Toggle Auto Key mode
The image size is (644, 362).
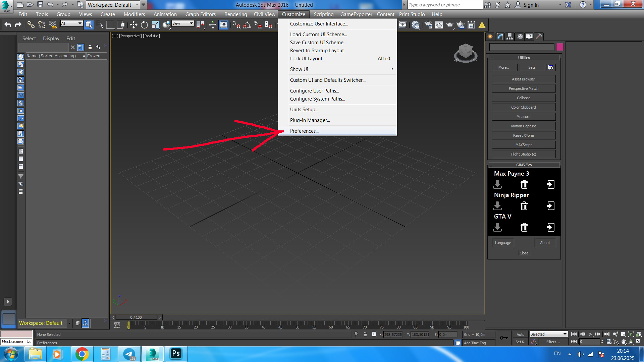pos(520,334)
